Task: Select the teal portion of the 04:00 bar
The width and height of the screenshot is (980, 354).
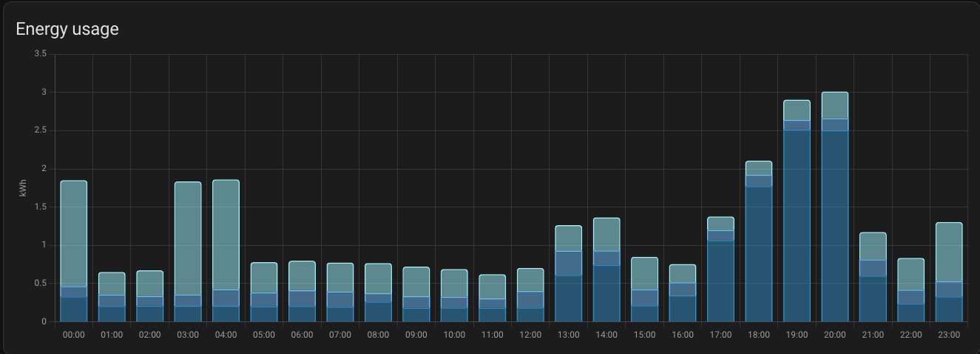Action: 226,235
